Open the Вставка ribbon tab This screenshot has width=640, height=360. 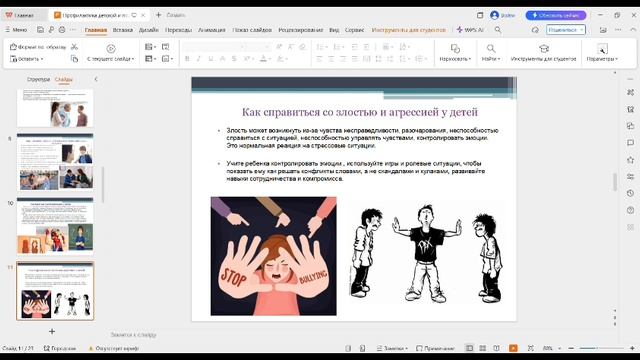click(123, 30)
